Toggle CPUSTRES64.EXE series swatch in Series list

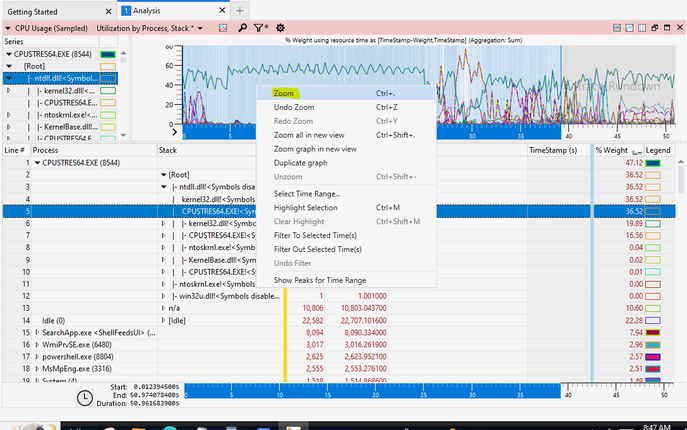coord(108,54)
